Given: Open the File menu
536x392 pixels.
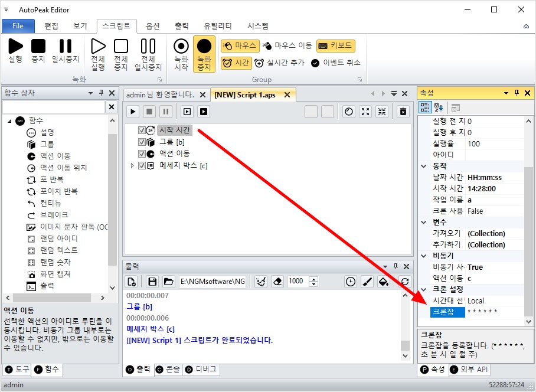Looking at the screenshot, I should pyautogui.click(x=18, y=26).
